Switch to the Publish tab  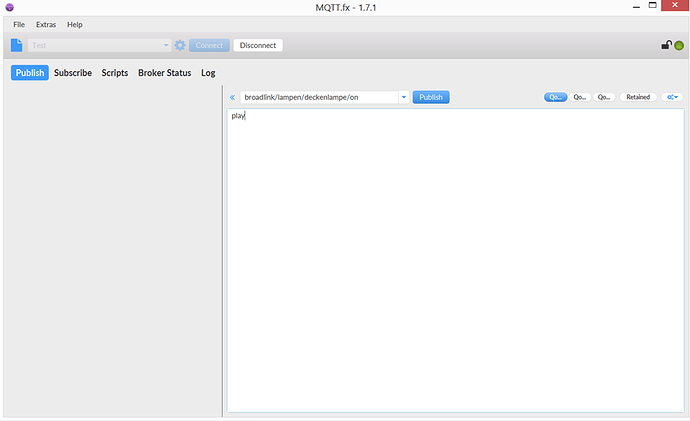coord(30,73)
